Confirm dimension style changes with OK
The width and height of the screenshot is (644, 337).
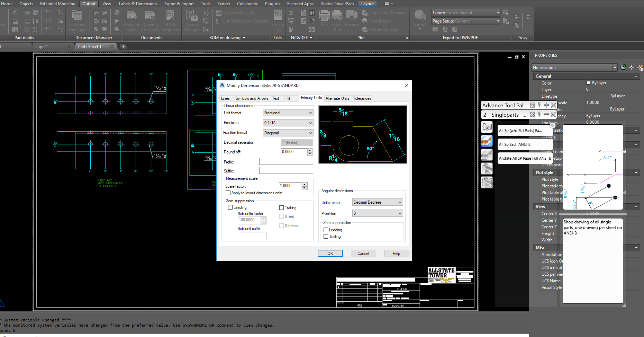[x=330, y=253]
